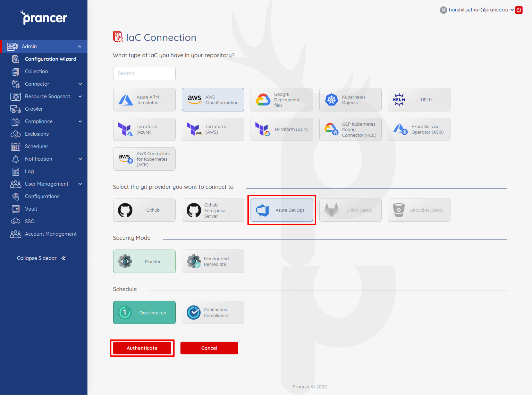532x395 pixels.
Task: Click the Github octocat icon
Action: tap(125, 210)
